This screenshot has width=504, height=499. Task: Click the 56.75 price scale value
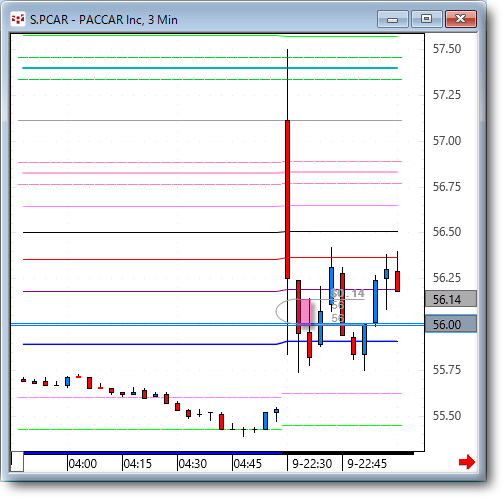(447, 187)
